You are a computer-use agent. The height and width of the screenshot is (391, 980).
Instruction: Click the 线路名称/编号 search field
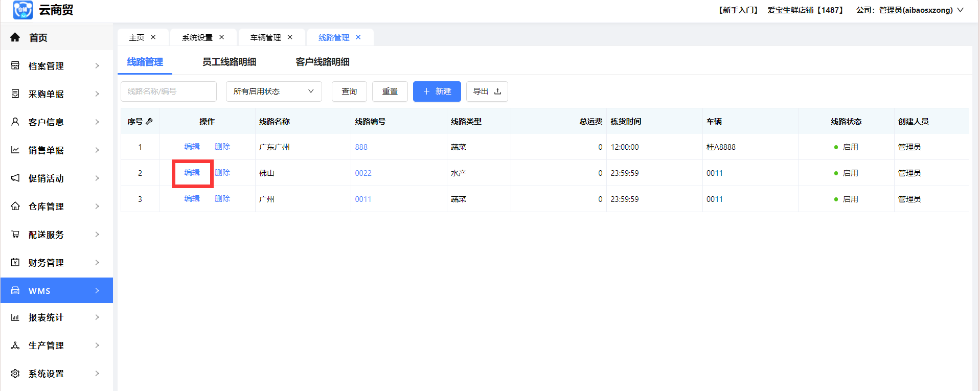point(168,91)
